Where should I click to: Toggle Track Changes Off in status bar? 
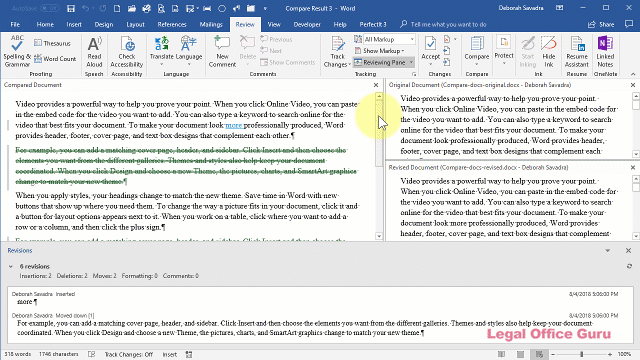tap(129, 354)
